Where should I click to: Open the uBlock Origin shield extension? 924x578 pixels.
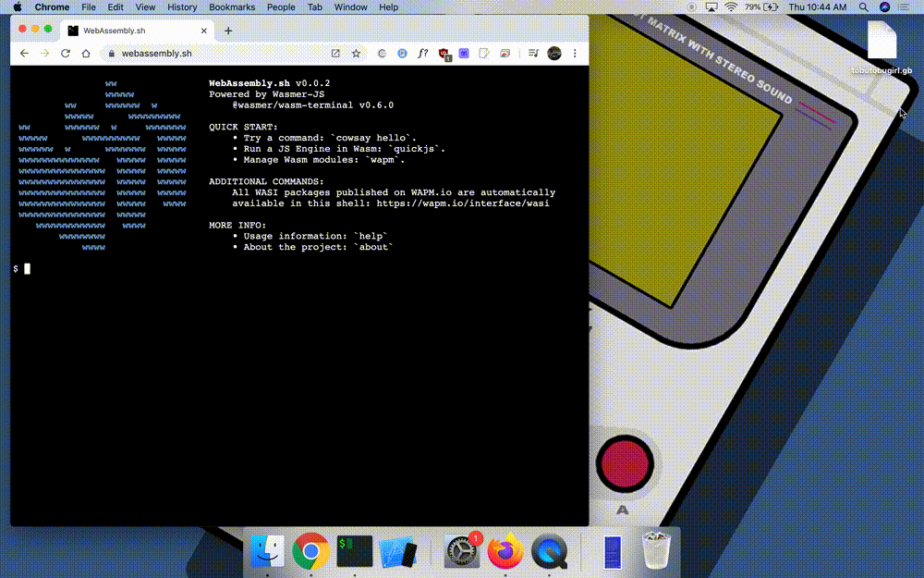coord(444,55)
